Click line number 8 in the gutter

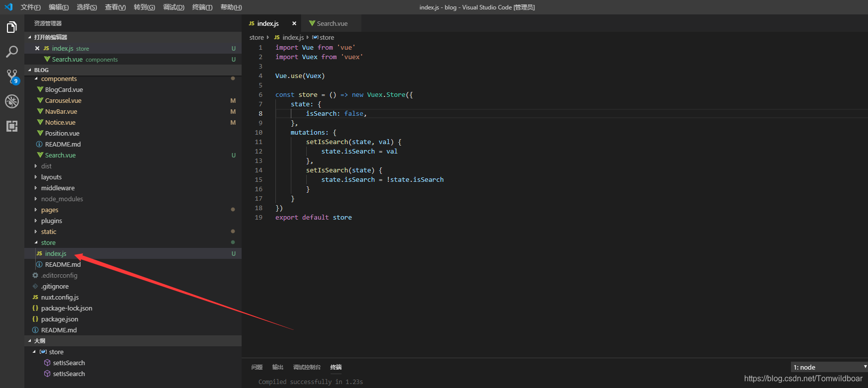coord(260,114)
